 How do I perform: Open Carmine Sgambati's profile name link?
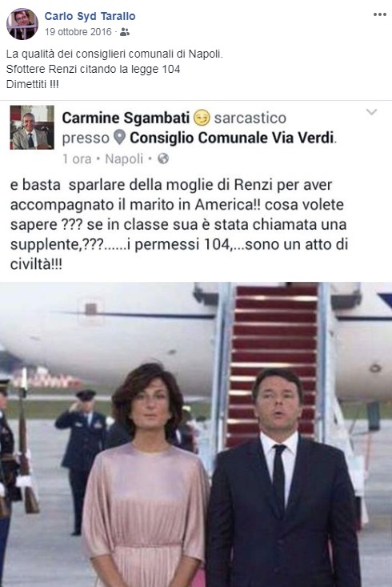(x=126, y=118)
